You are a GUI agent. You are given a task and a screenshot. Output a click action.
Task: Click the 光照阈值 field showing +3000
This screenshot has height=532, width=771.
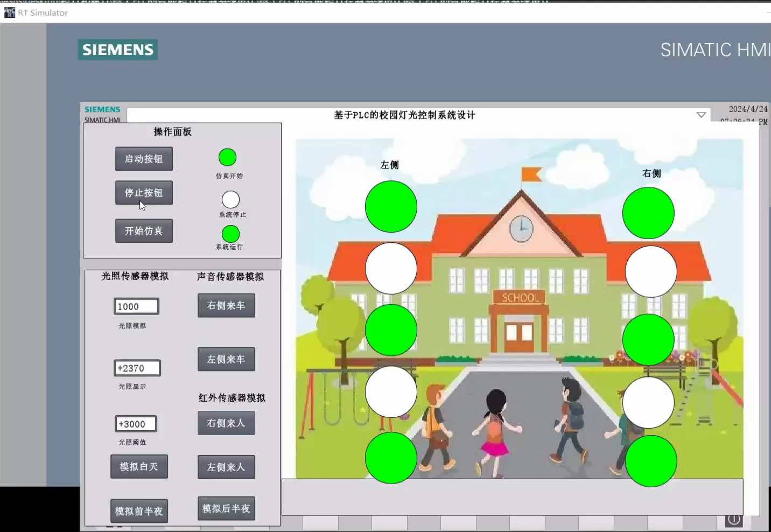click(135, 424)
